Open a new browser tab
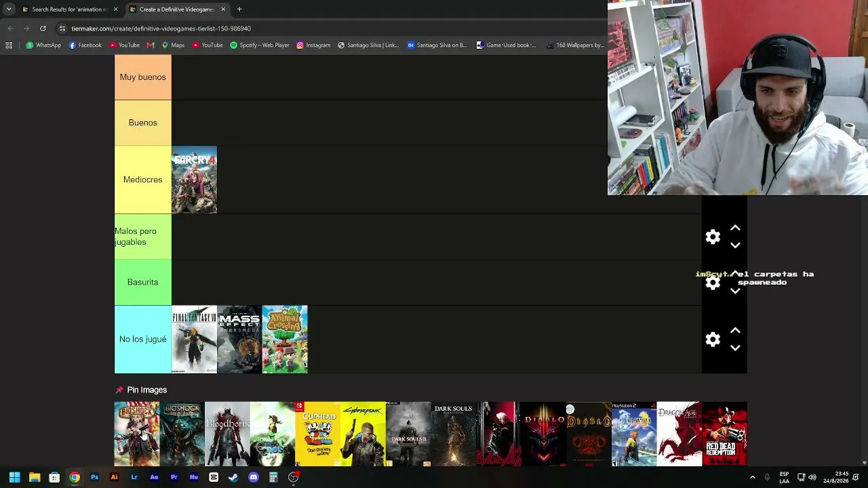 tap(239, 9)
